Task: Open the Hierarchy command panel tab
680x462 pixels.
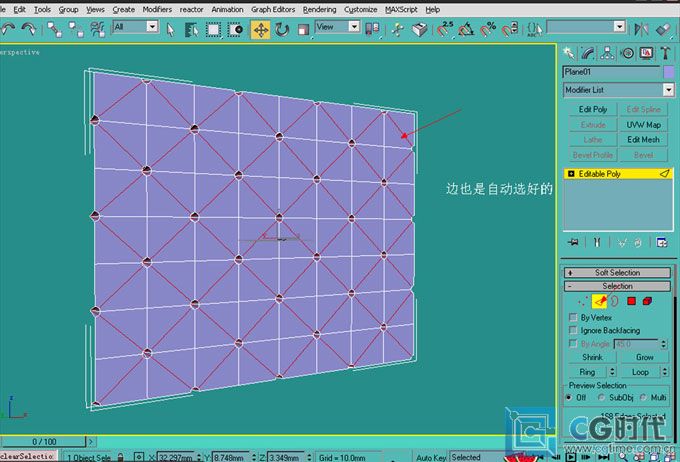Action: click(x=606, y=53)
